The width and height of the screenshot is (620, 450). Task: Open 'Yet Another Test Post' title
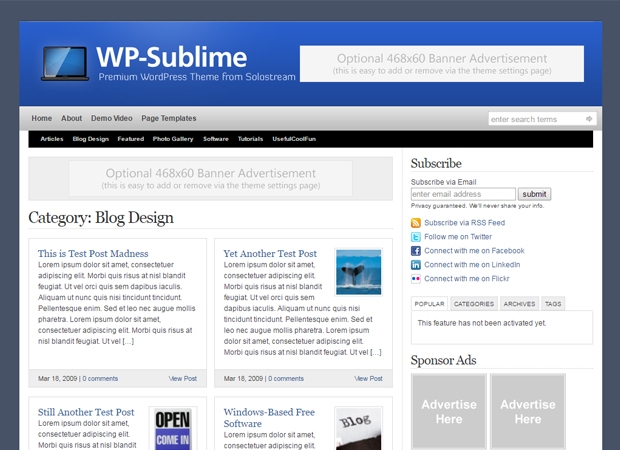click(270, 253)
